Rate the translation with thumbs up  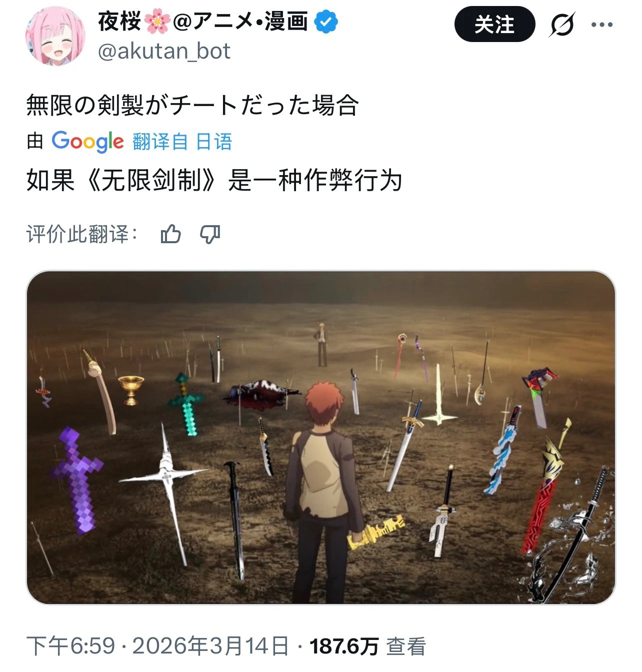[171, 234]
